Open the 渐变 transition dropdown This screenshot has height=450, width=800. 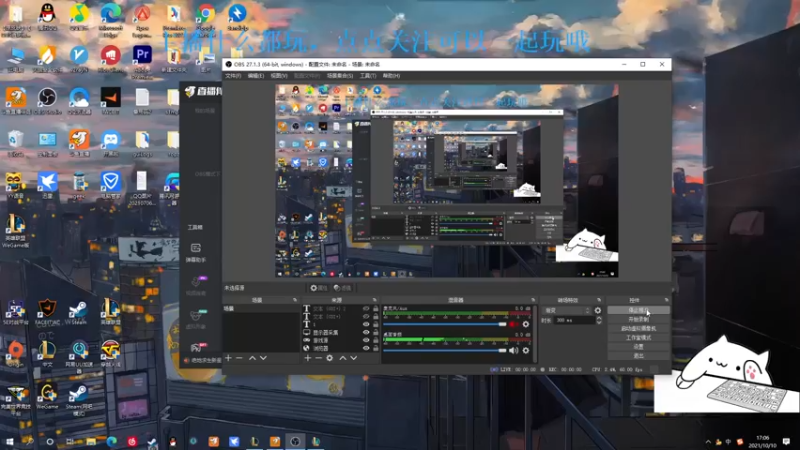[566, 310]
